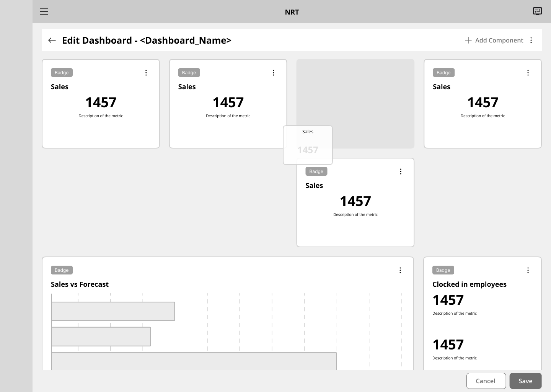This screenshot has width=551, height=392.
Task: Open options on the Sales card below the empty slot
Action: click(x=401, y=171)
